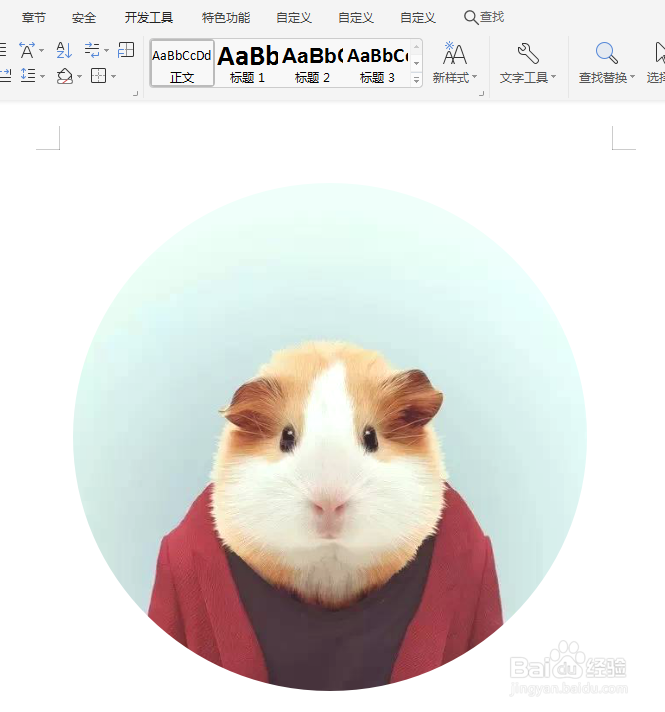Expand the paragraph marks dropdown arrow

106,50
